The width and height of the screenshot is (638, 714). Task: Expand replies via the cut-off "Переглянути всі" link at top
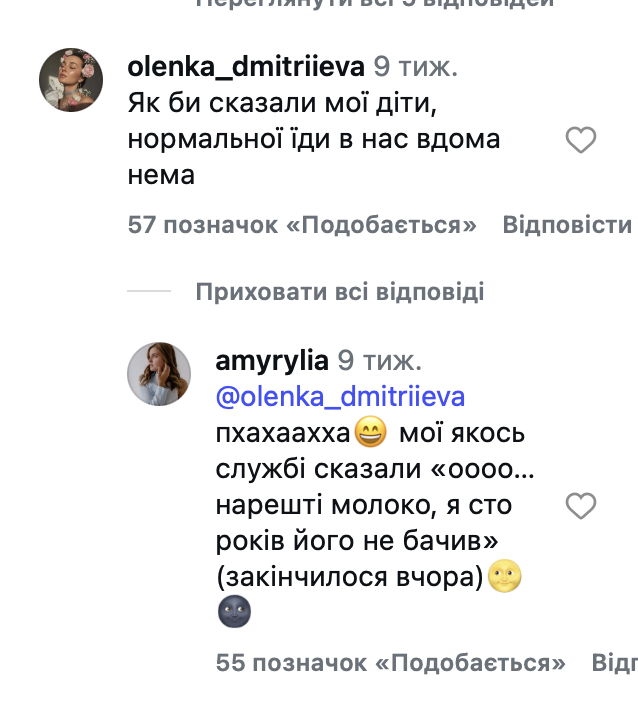374,3
